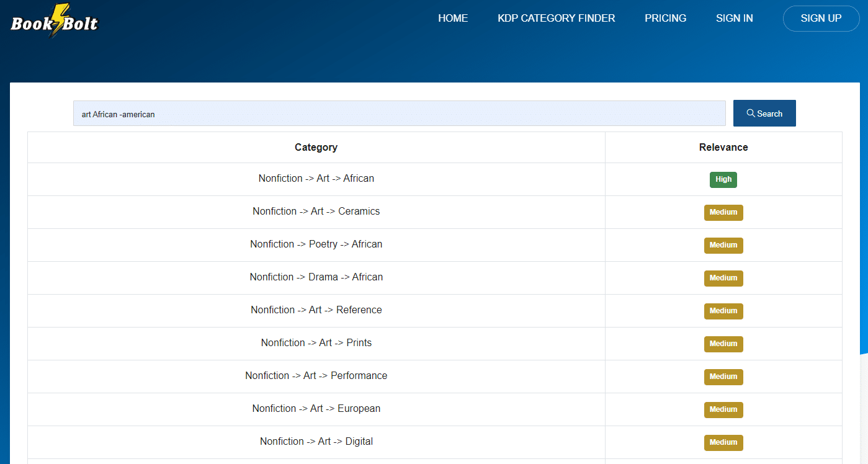Select Nonfiction -> Art -> African row text
This screenshot has height=464, width=868.
[x=316, y=178]
